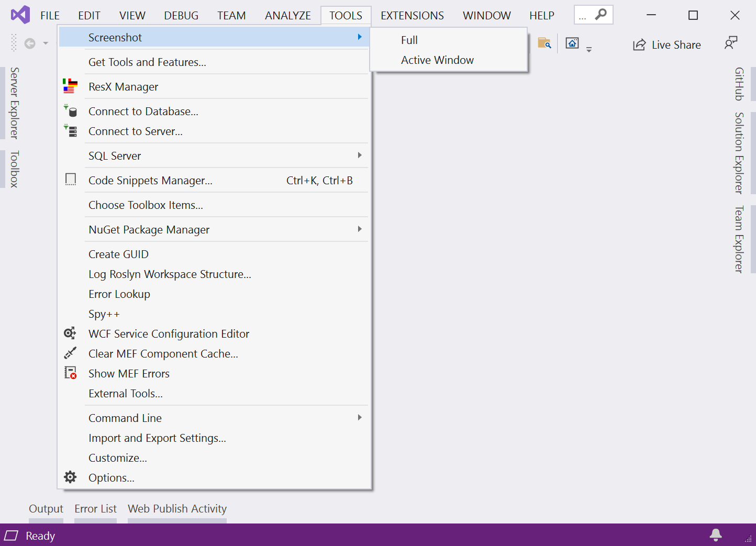Select Customize menu entry

[x=214, y=458]
